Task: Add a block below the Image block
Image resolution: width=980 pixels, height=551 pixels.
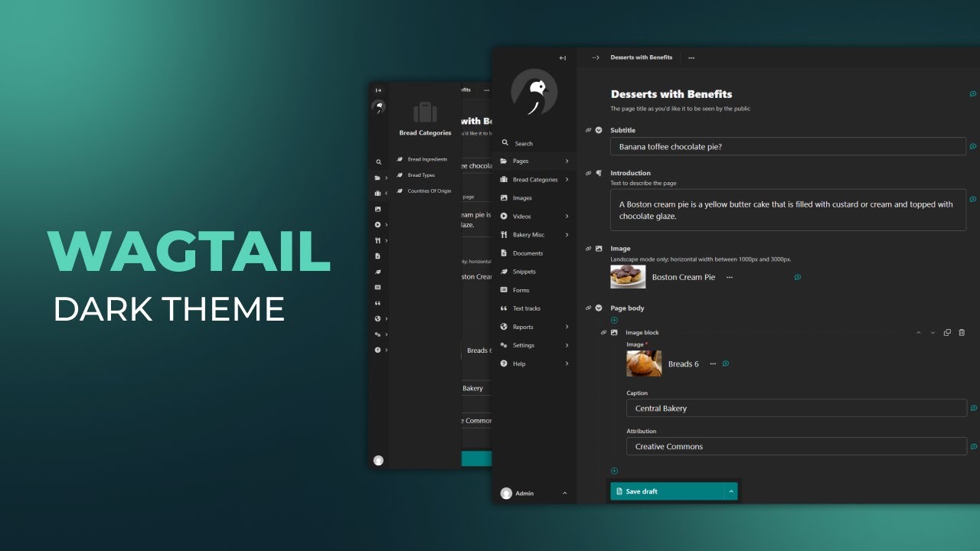Action: 614,471
